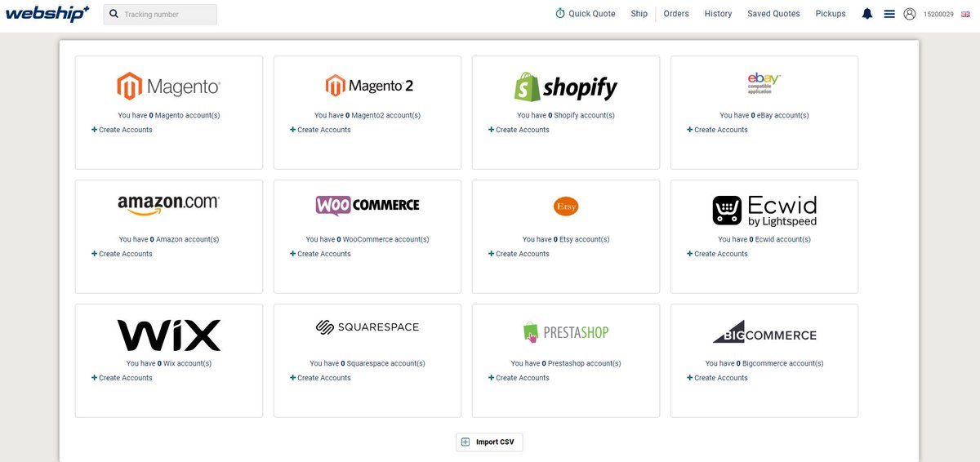
Task: Create Accounts for Magento2
Action: coord(321,130)
